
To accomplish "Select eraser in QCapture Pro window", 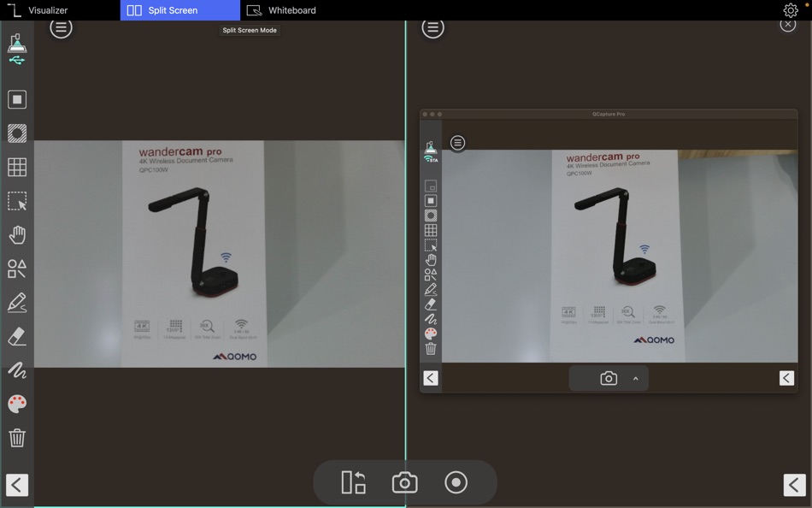I will click(430, 304).
